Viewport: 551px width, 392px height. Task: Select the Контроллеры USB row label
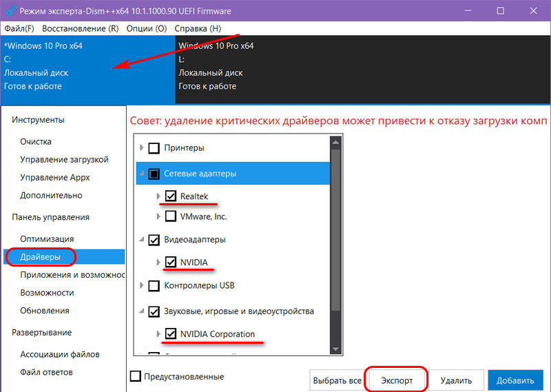(199, 285)
